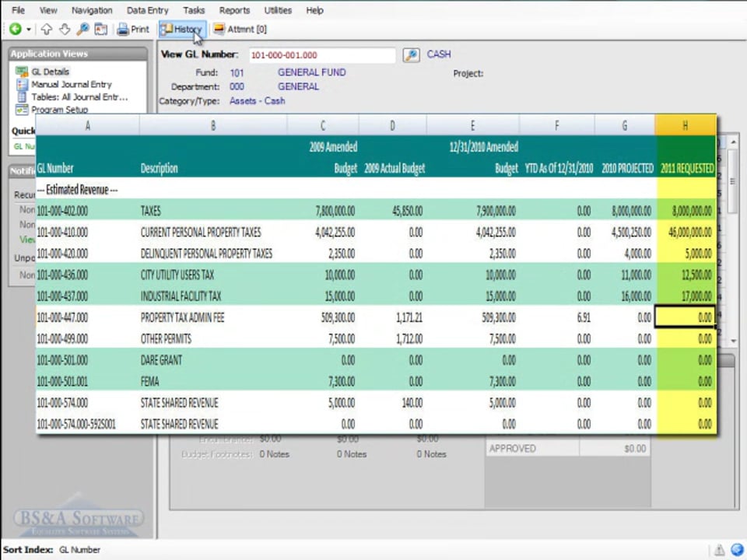
Task: Open the Reports menu
Action: pos(234,10)
